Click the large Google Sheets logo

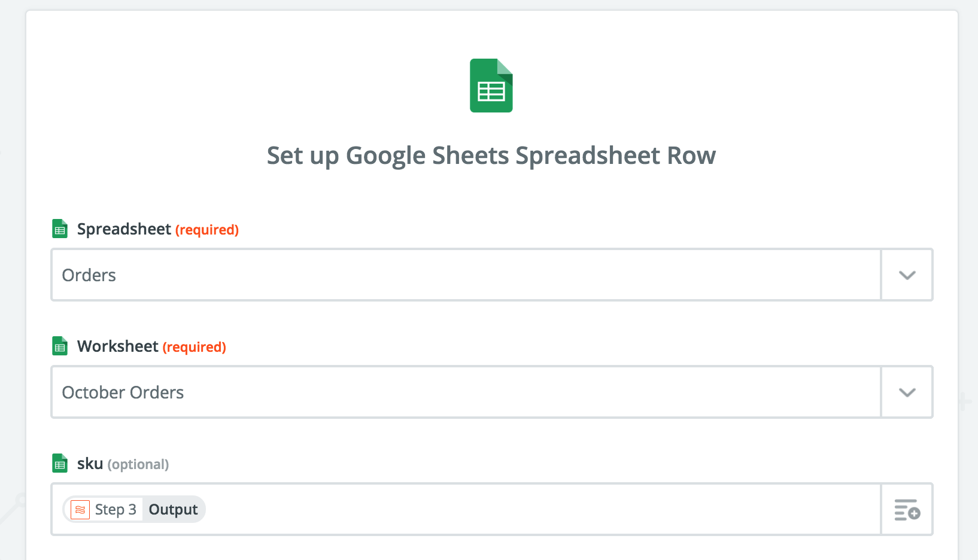tap(491, 86)
